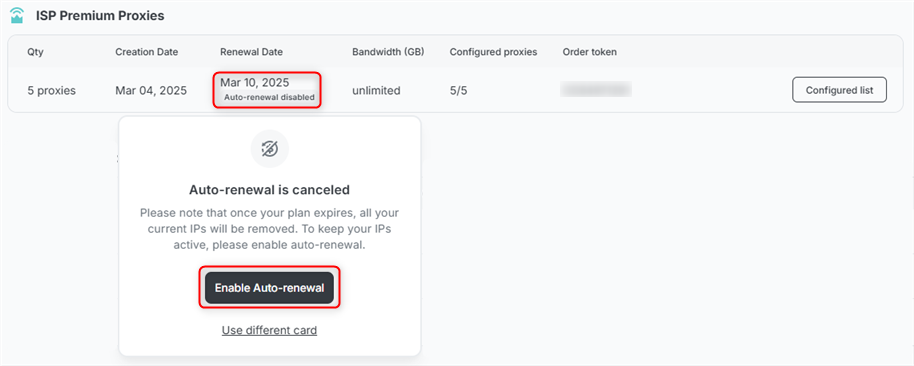Screen dimensions: 914x366
Task: Click the Qty column header
Action: click(x=36, y=52)
